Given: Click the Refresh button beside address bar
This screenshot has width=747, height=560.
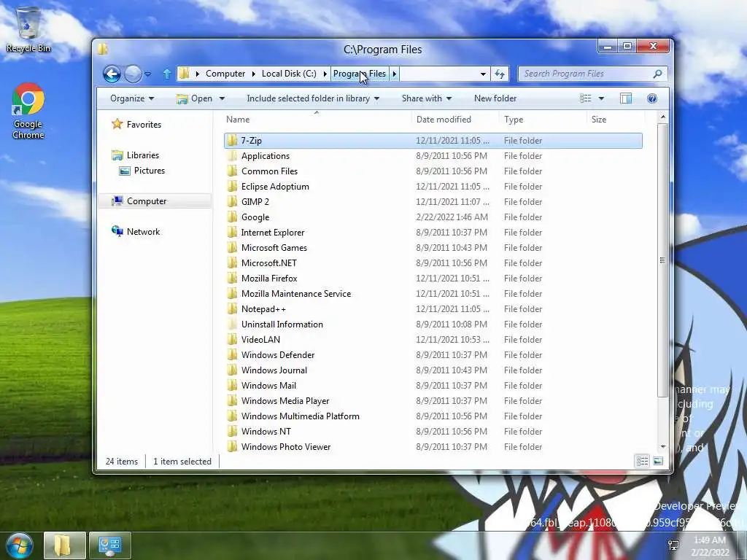Looking at the screenshot, I should (500, 74).
